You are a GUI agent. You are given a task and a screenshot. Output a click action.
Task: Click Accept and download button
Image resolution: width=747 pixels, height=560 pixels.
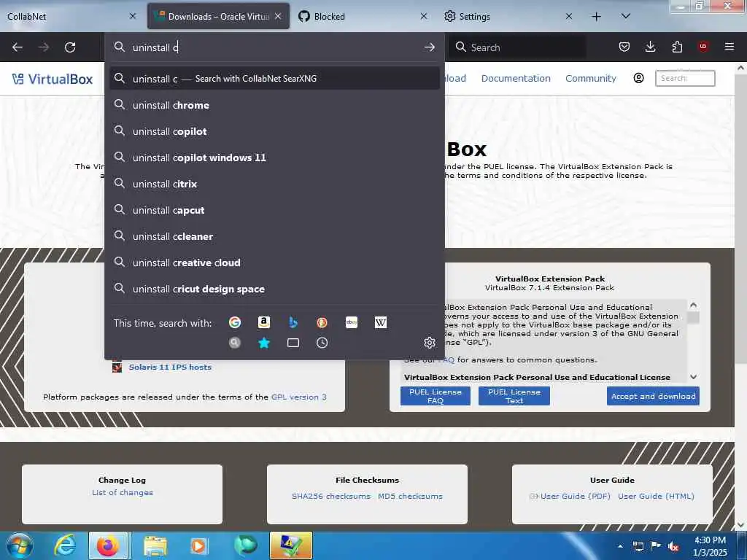tap(653, 396)
